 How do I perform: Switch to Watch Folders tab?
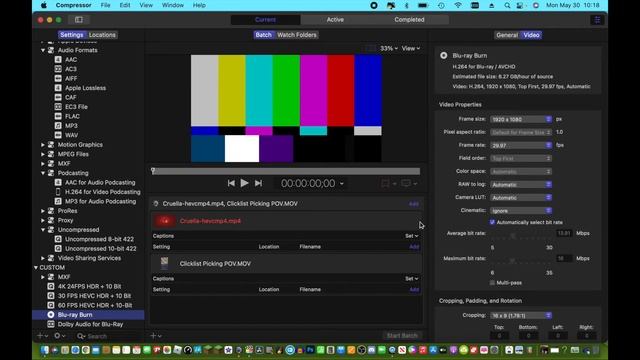297,35
